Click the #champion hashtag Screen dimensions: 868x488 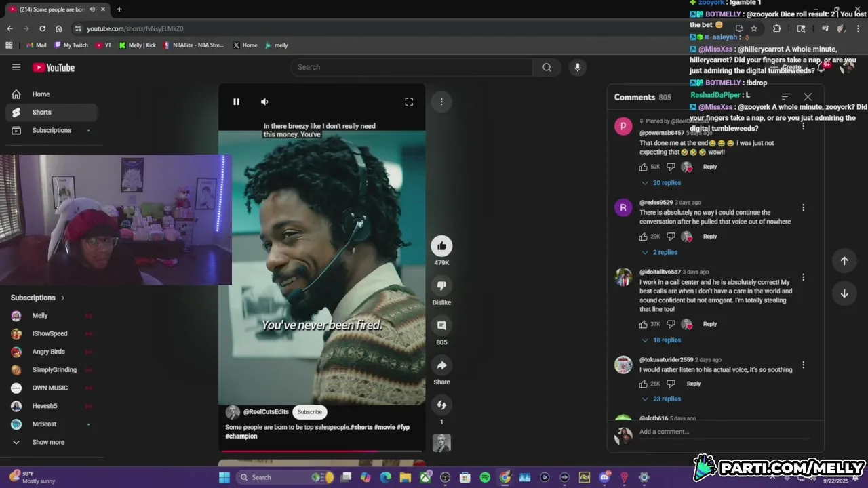(241, 436)
